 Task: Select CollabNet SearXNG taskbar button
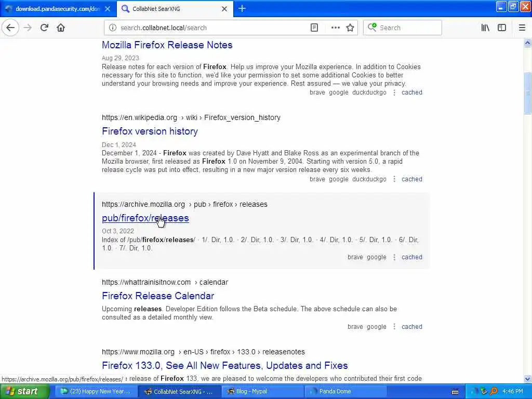(179, 392)
